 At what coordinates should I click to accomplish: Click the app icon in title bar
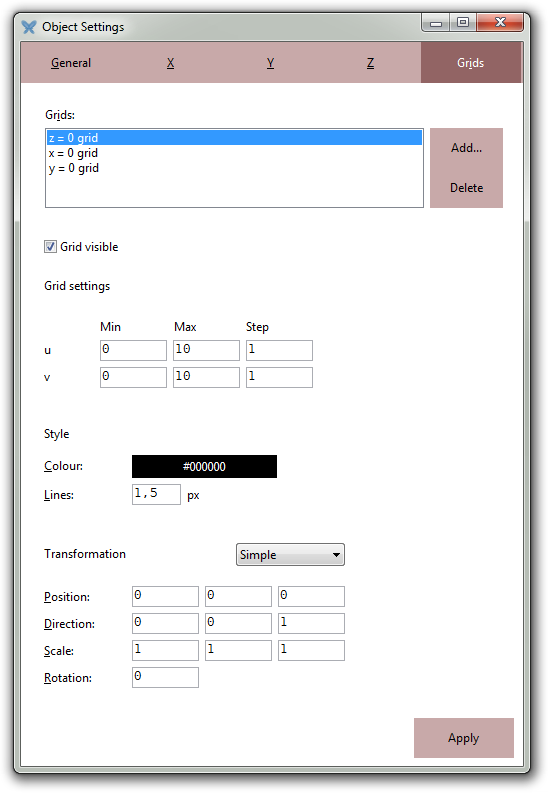click(29, 27)
